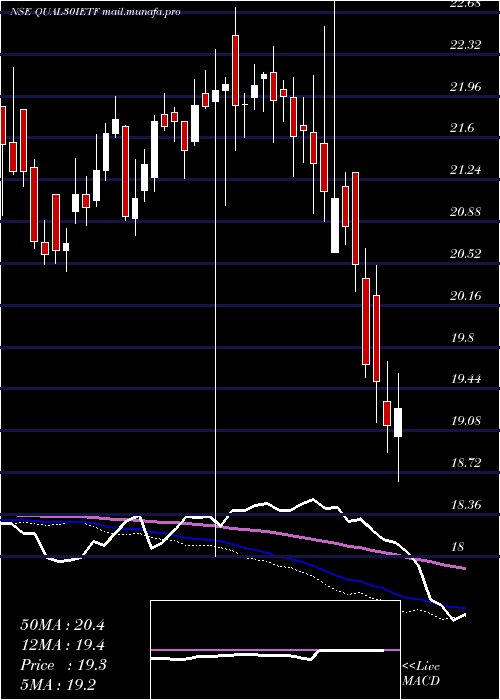Click the Price : 19.3 readout
Screen dimensions: 500x700
coord(63,665)
